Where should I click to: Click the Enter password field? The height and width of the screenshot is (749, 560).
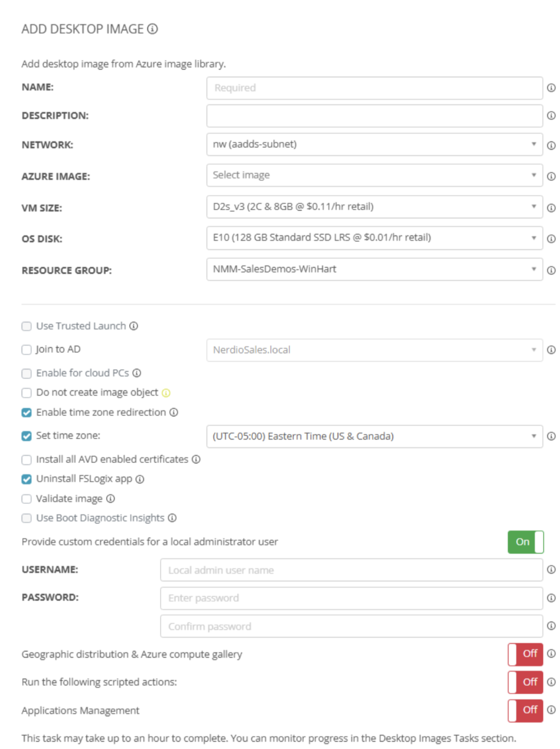click(351, 598)
